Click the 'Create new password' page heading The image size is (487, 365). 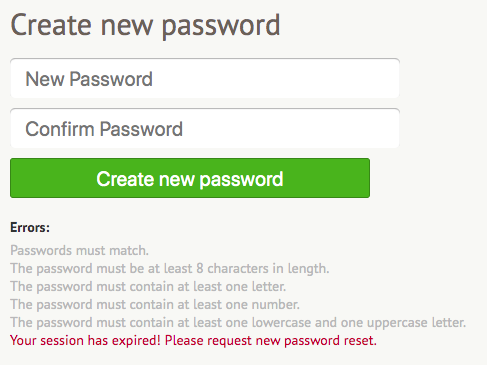(x=145, y=25)
